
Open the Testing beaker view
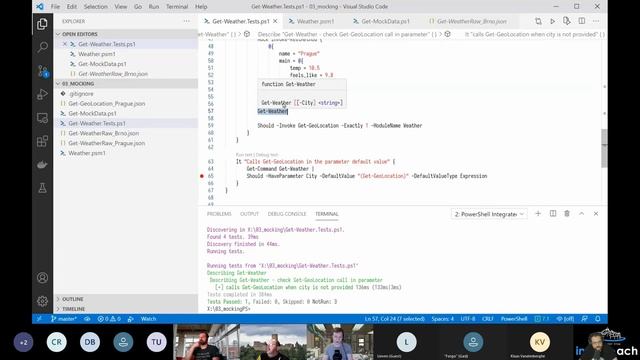(x=42, y=188)
